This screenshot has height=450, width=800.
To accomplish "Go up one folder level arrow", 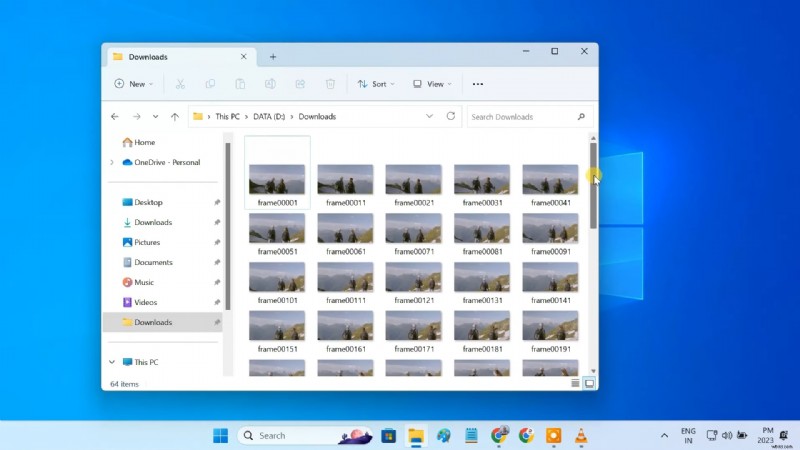I will [175, 117].
